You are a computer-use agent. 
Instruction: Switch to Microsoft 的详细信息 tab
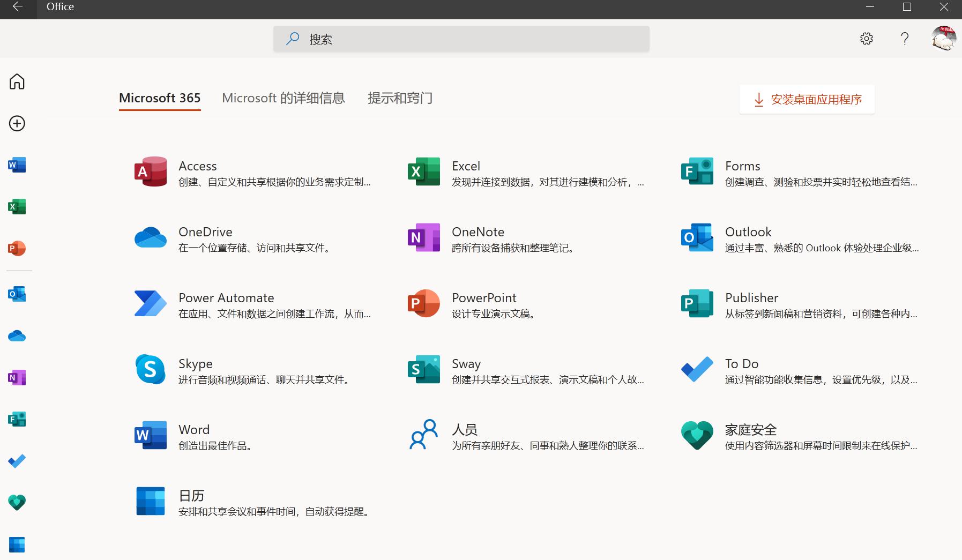tap(284, 98)
